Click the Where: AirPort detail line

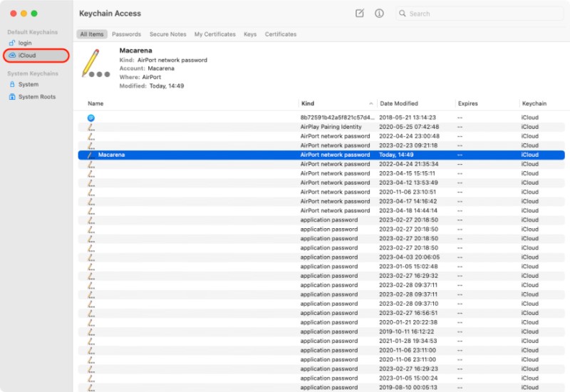point(140,77)
